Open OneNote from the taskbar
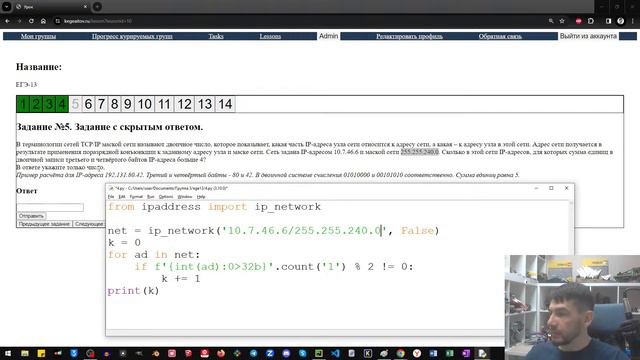Screen dimensions: 640x360 coord(466,353)
